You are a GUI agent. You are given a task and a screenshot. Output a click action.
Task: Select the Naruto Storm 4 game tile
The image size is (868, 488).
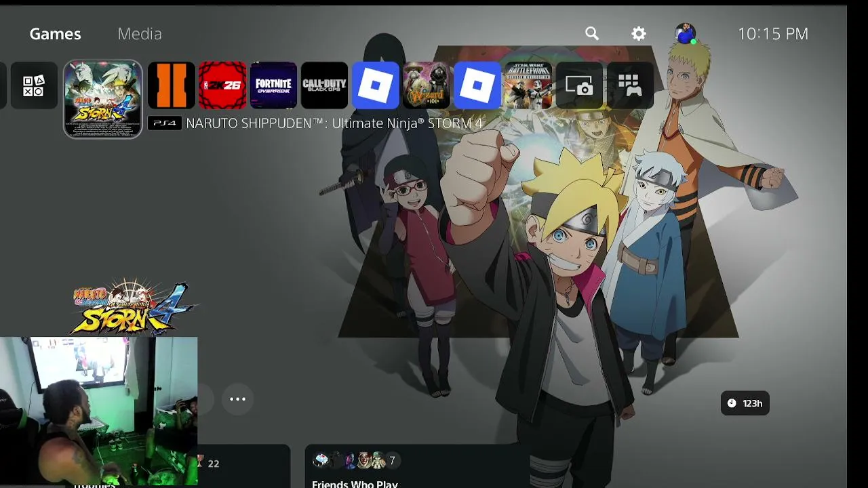[103, 99]
